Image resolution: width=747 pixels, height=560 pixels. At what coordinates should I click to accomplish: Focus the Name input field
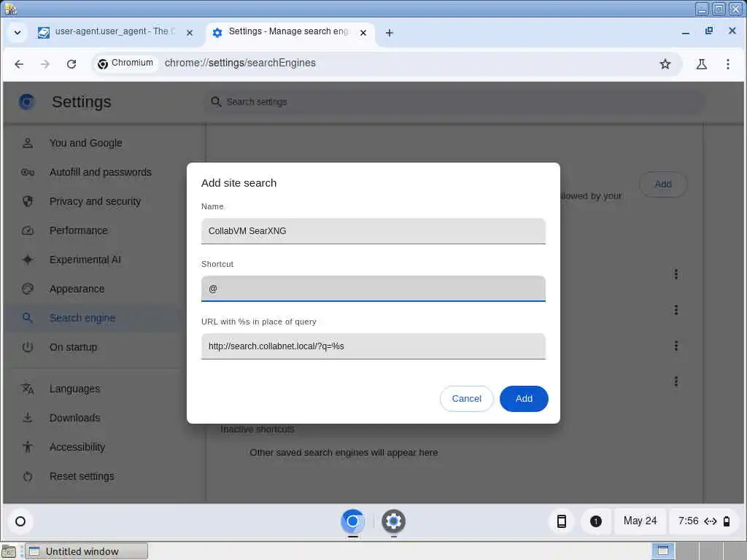[373, 231]
